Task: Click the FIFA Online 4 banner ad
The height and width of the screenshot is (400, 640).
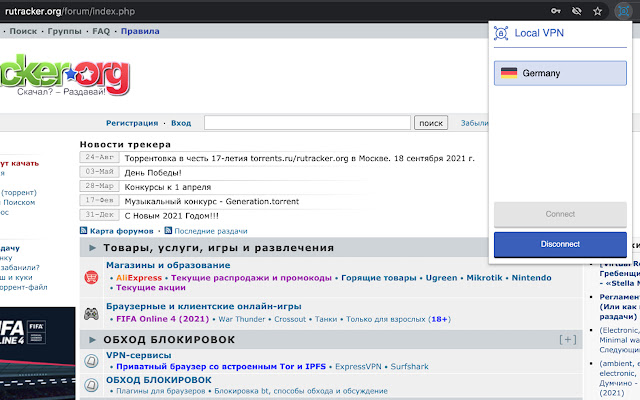Action: click(x=38, y=353)
